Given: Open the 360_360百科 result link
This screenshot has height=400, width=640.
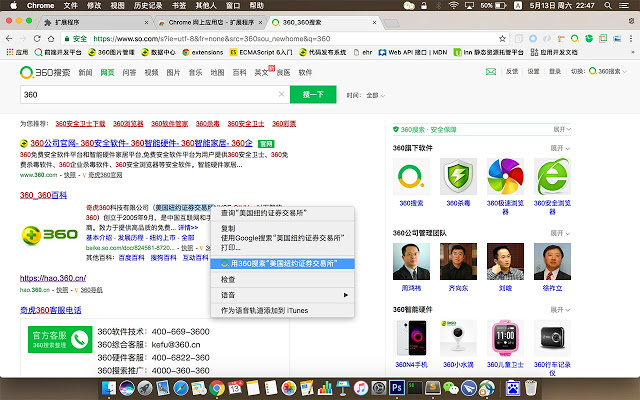Looking at the screenshot, I should point(43,195).
